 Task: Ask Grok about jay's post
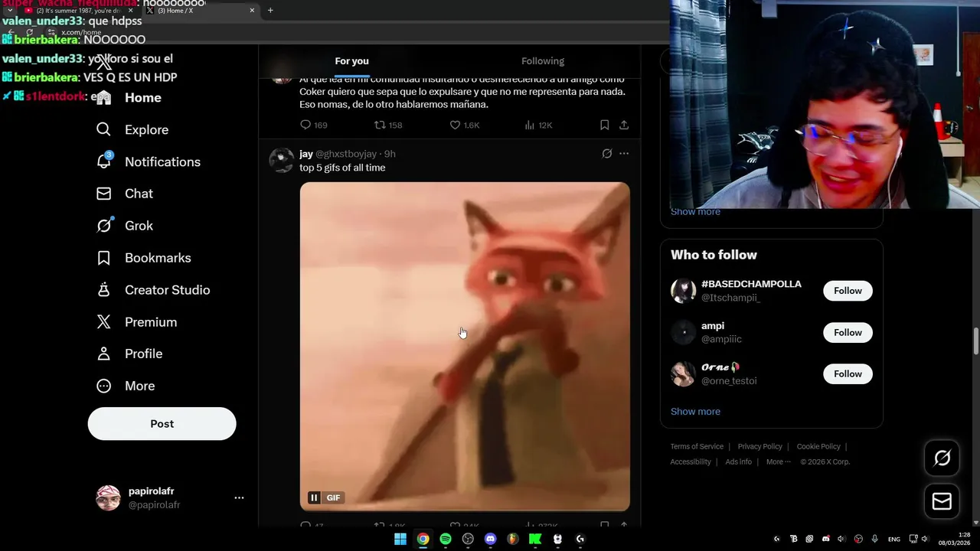click(607, 154)
